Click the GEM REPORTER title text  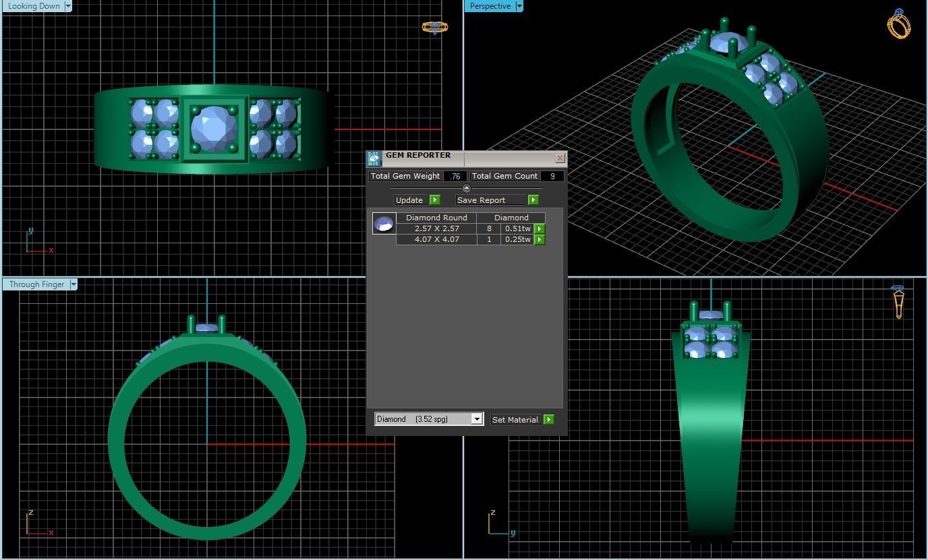click(x=418, y=155)
